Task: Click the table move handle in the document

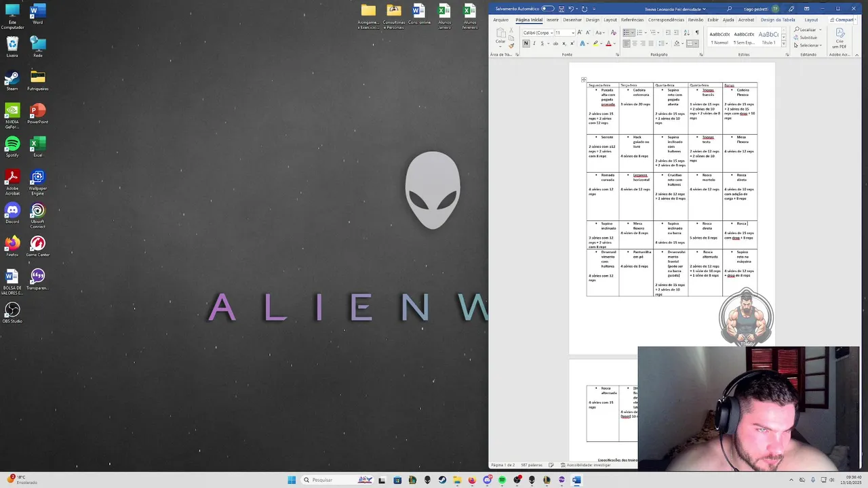Action: [x=583, y=80]
